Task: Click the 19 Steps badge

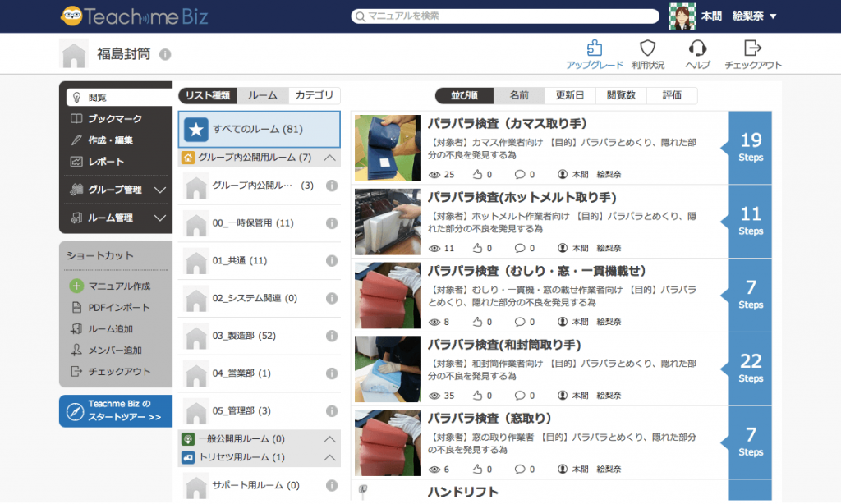Action: point(751,148)
